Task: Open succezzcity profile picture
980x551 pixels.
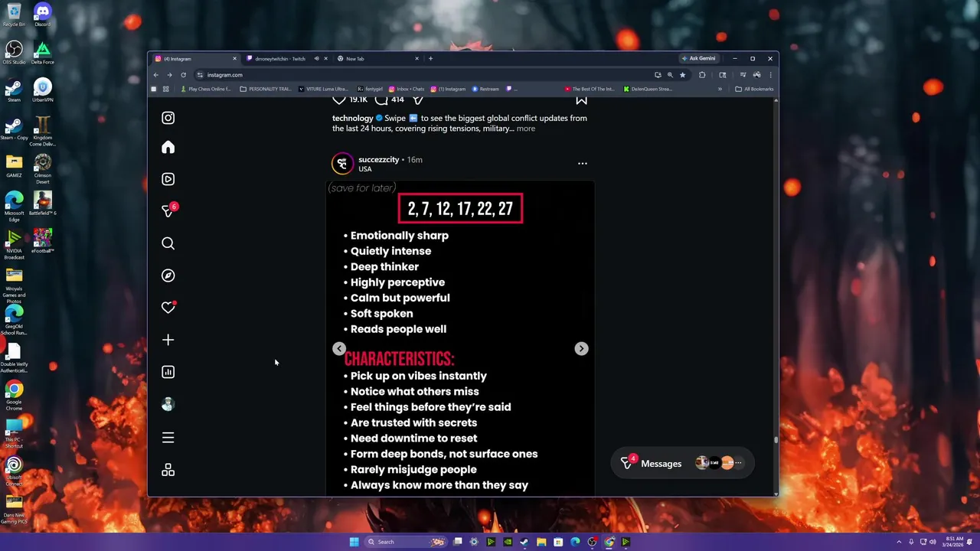Action: pos(342,164)
